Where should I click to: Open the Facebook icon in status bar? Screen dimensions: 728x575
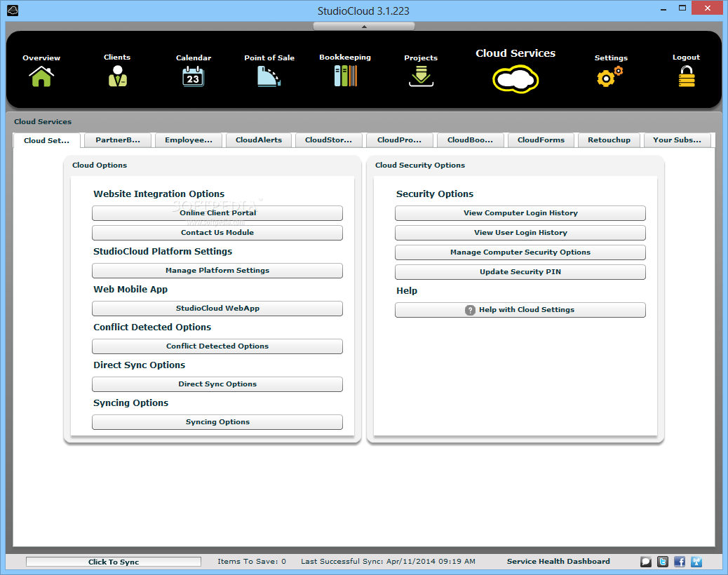[680, 562]
